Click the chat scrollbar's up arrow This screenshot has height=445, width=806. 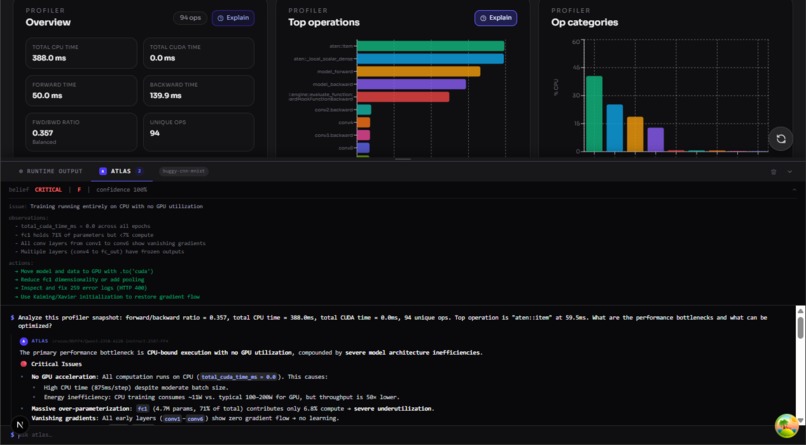[x=800, y=310]
